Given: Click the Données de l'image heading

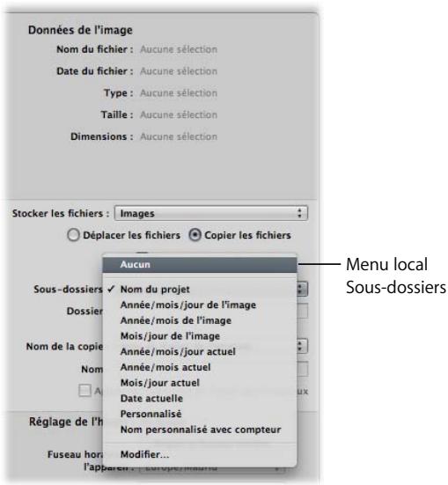Looking at the screenshot, I should pos(80,30).
